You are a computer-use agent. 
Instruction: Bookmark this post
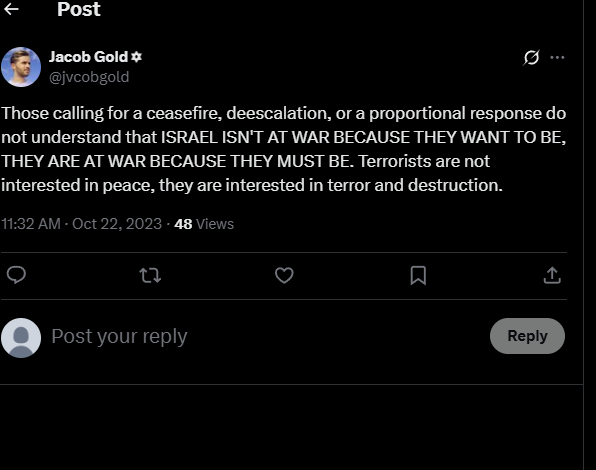point(418,275)
